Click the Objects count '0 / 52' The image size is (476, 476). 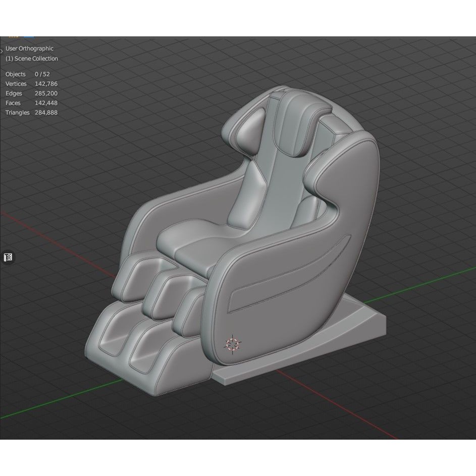tap(42, 74)
